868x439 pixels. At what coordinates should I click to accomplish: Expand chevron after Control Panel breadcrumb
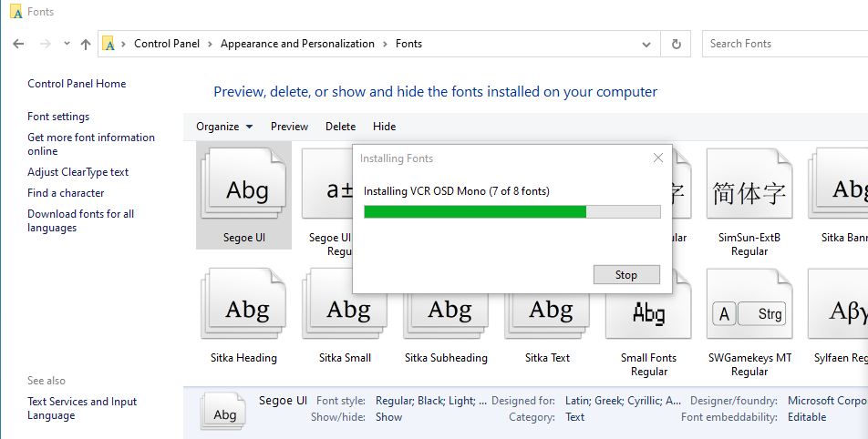(211, 45)
